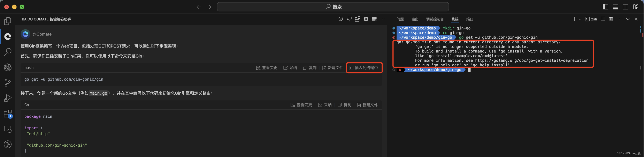Click the 'package main' line in Go code
The height and width of the screenshot is (157, 644).
click(x=38, y=116)
